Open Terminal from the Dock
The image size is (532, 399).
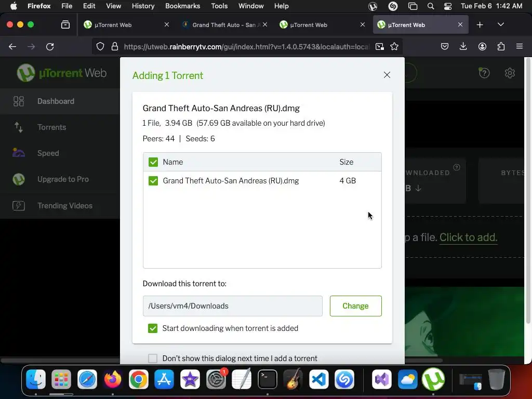(x=268, y=379)
